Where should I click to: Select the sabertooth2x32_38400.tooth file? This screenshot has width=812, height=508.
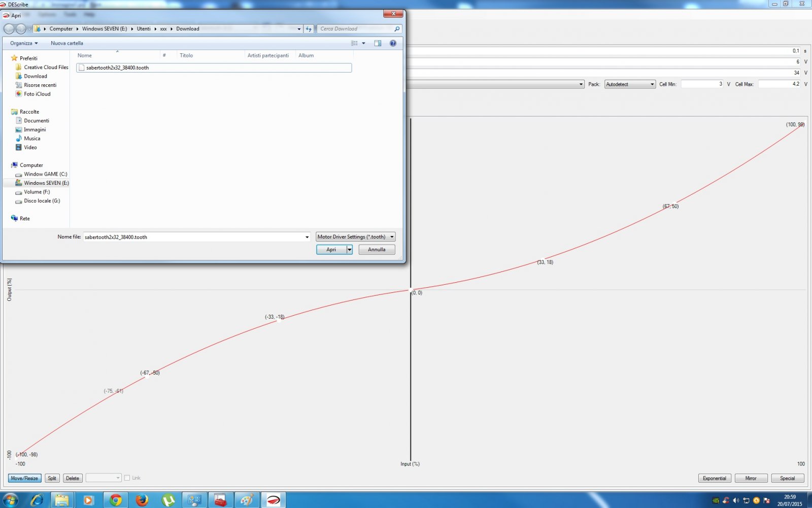coord(214,67)
